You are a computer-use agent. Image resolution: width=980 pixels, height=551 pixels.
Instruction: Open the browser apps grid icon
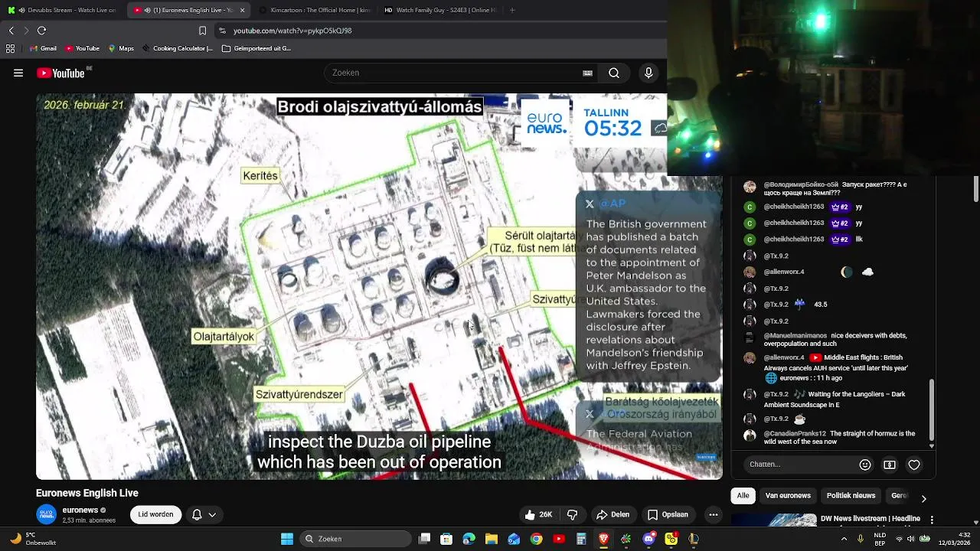[x=10, y=48]
